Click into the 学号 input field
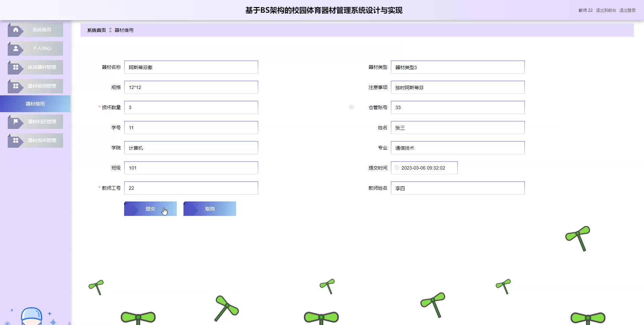 pos(191,128)
